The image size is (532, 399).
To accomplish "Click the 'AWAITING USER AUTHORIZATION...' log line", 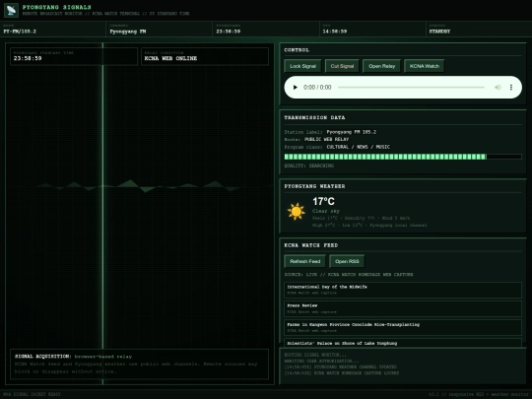I will pos(321,361).
